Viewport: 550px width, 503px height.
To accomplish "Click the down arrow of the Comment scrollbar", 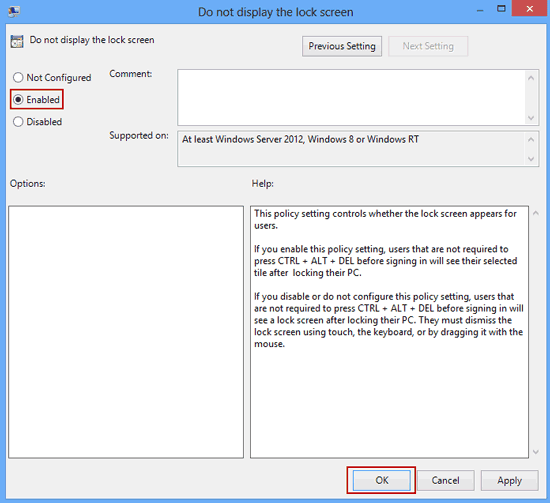I will point(531,118).
